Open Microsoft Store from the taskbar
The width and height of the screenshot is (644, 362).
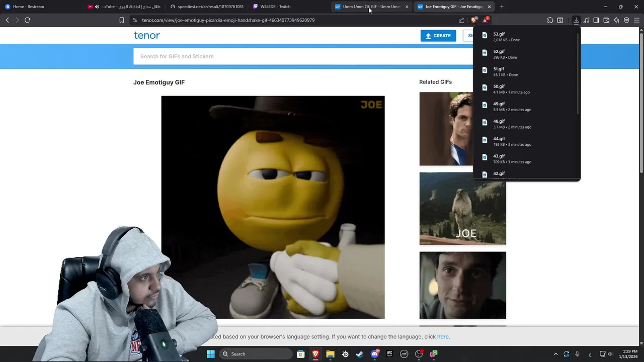300,354
